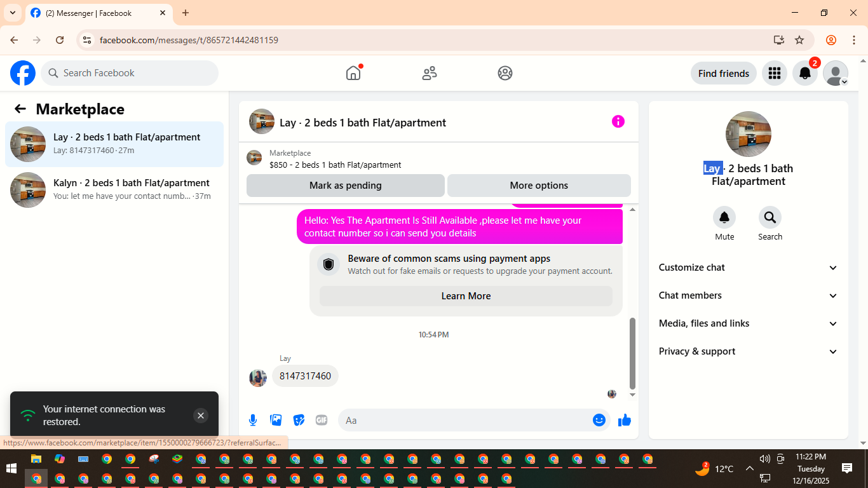
Task: Click the Chrome address bar URL
Action: coord(189,40)
